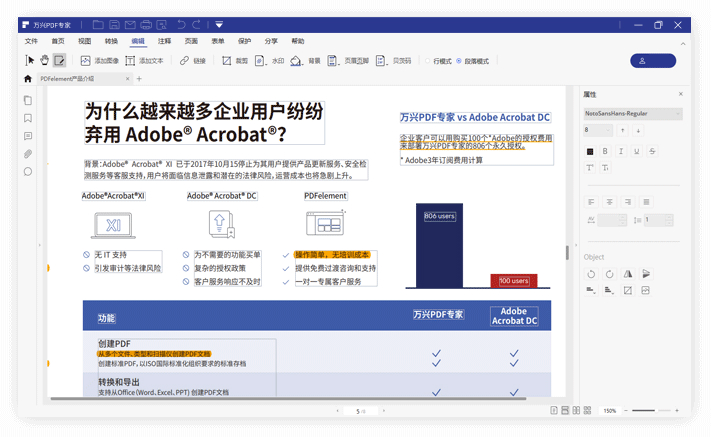Toggle Subscript formatting
711x437 pixels.
tap(605, 168)
